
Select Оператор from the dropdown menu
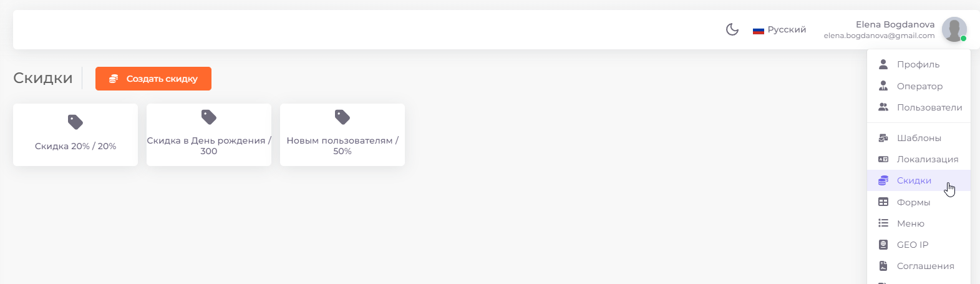(x=919, y=86)
